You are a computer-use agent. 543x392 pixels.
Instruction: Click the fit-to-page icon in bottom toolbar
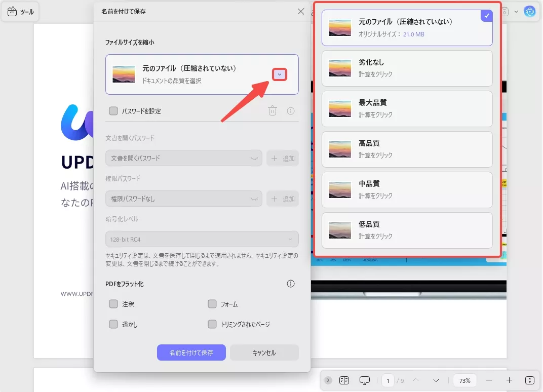point(529,380)
